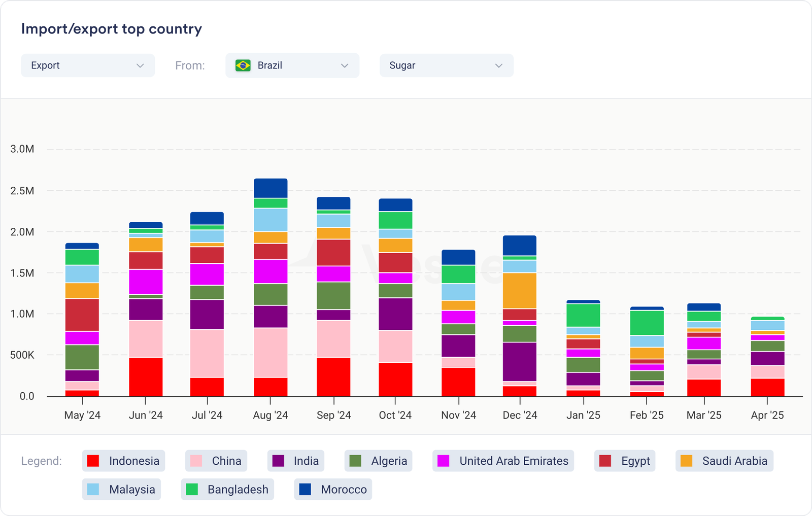The height and width of the screenshot is (516, 812).
Task: Select United Arab Emirates legend entry
Action: point(503,461)
